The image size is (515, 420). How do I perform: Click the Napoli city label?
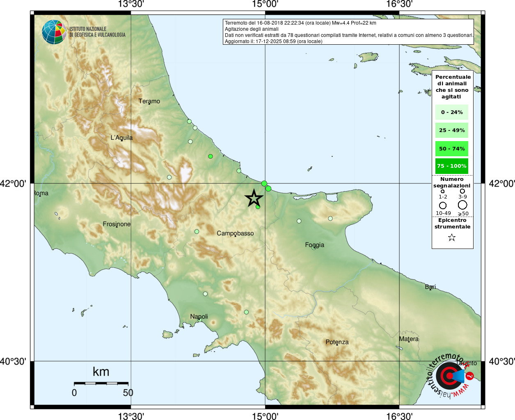pos(199,316)
